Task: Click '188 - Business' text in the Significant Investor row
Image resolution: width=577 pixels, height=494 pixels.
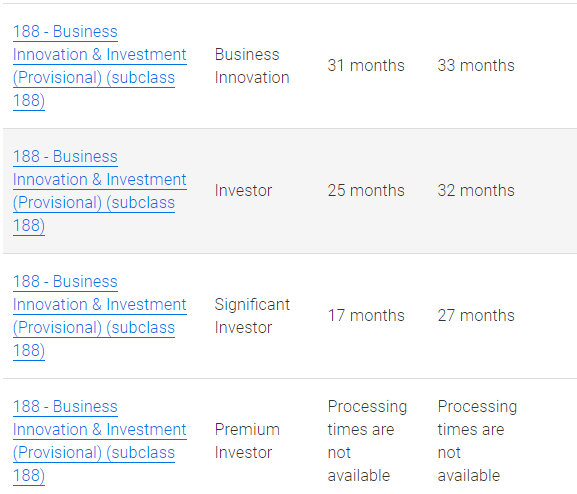Action: (x=65, y=282)
